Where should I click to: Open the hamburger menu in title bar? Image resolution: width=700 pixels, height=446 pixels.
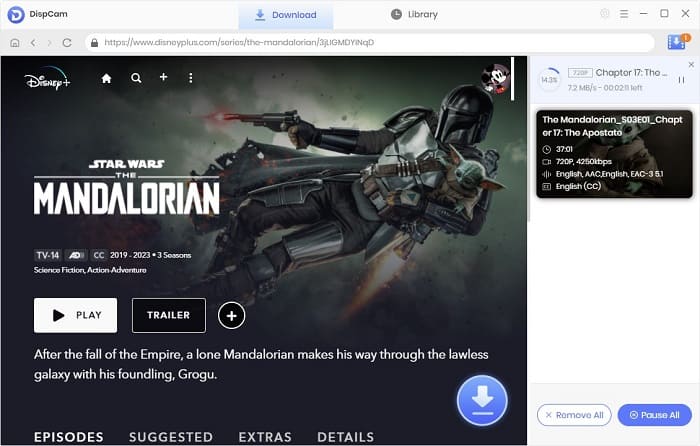pos(624,14)
